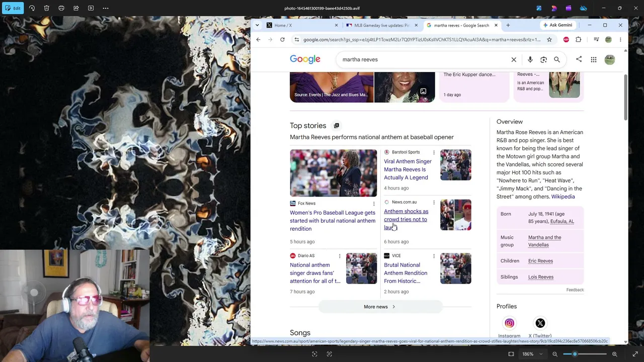Open options menu for Diario AS story
The image size is (644, 362).
(340, 256)
